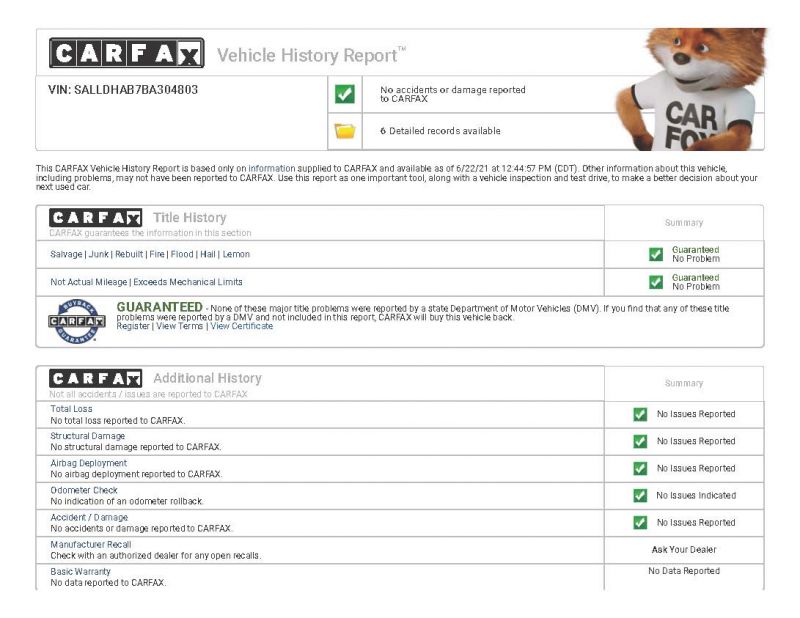Click 'Check with an authorized dealer for any open recalls.'
This screenshot has height=618, width=800.
pyautogui.click(x=156, y=556)
